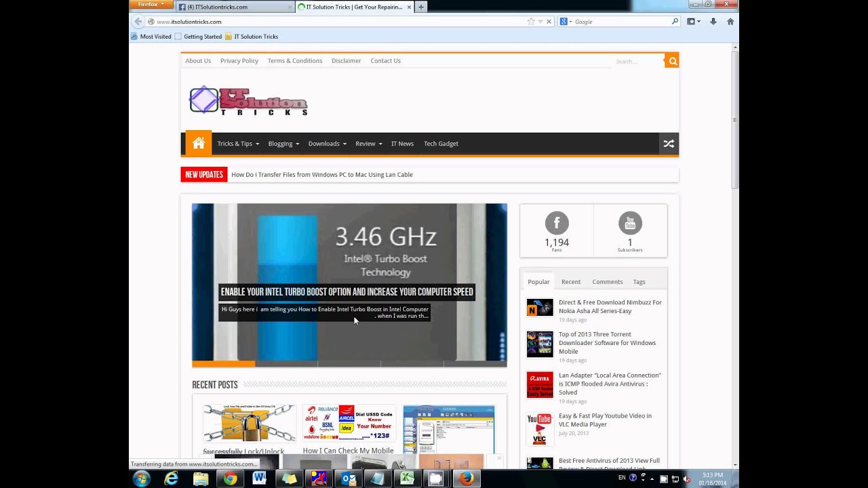Click the random article shuffle icon
Screen dimensions: 868x488
tap(669, 144)
